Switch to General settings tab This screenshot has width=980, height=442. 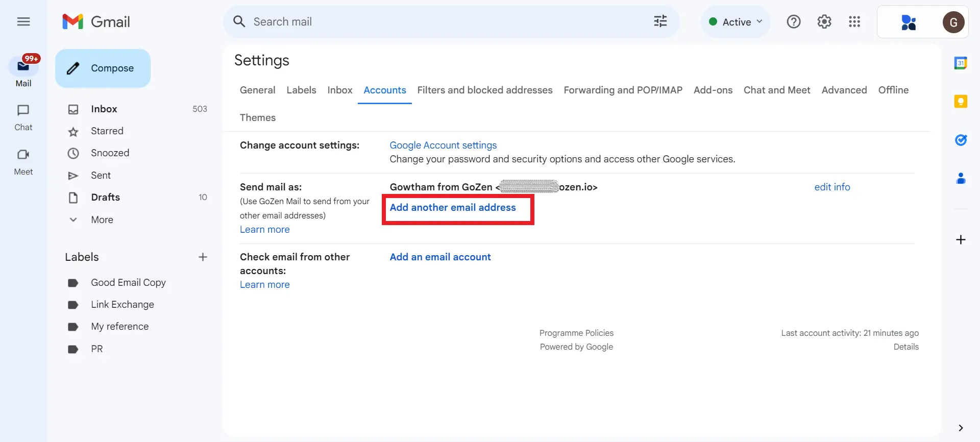[x=257, y=90]
